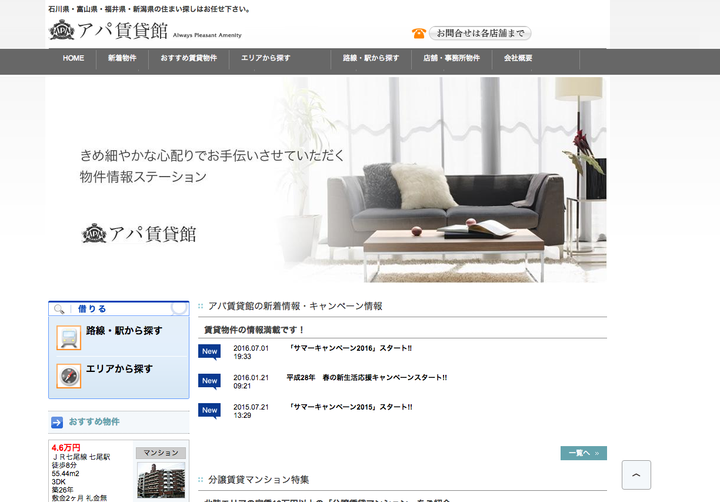Click the living room hero banner image
720x502 pixels.
(x=326, y=180)
